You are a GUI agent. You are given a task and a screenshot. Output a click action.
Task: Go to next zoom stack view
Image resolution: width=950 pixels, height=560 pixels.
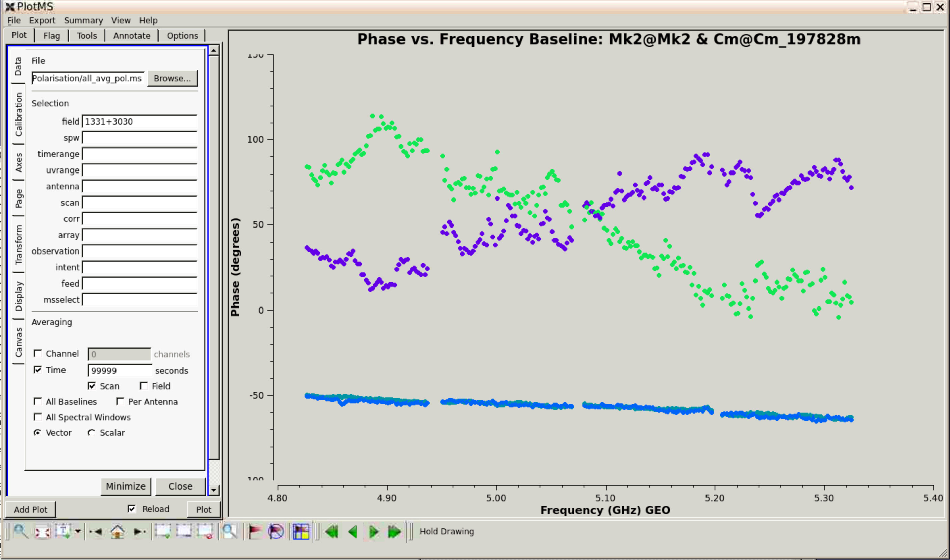pos(139,532)
